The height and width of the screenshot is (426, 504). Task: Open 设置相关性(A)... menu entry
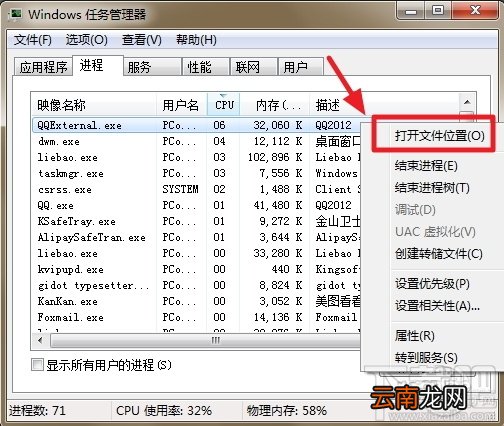[437, 305]
